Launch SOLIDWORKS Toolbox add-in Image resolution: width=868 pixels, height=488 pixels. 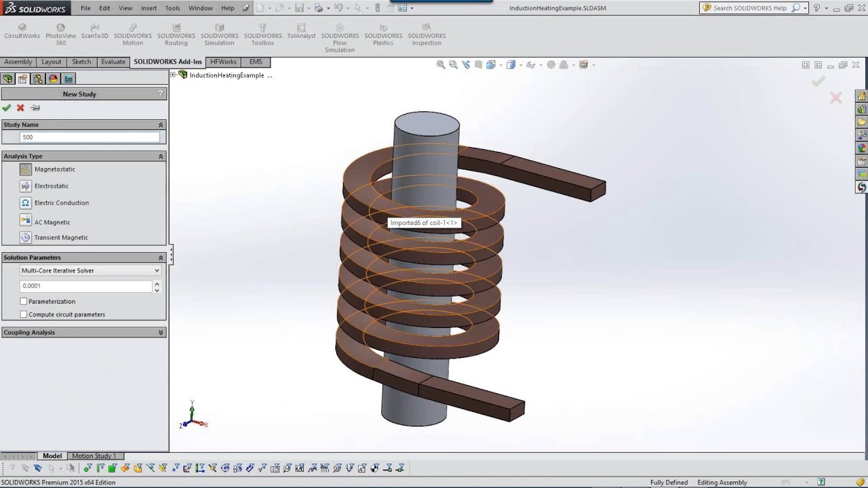pyautogui.click(x=263, y=35)
